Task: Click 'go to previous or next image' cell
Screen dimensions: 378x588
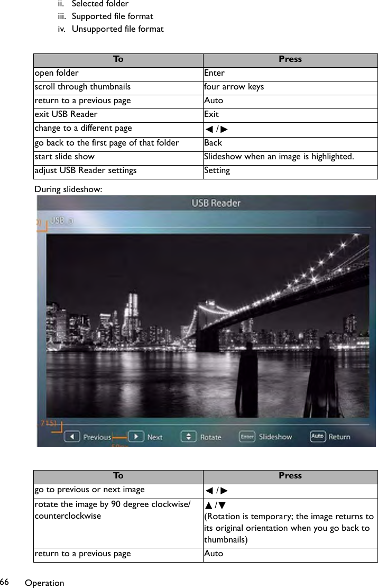Action: tap(118, 491)
